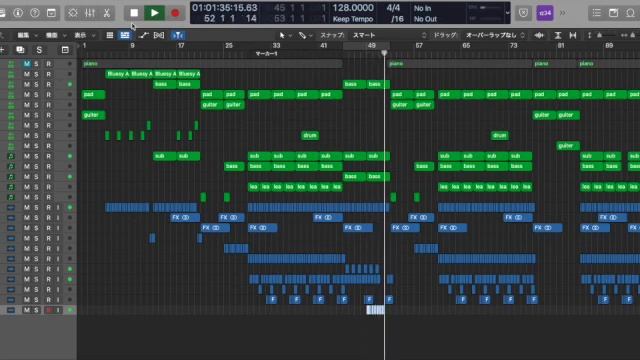The width and height of the screenshot is (640, 360).
Task: Select the first piano region
Action: pyautogui.click(x=212, y=64)
